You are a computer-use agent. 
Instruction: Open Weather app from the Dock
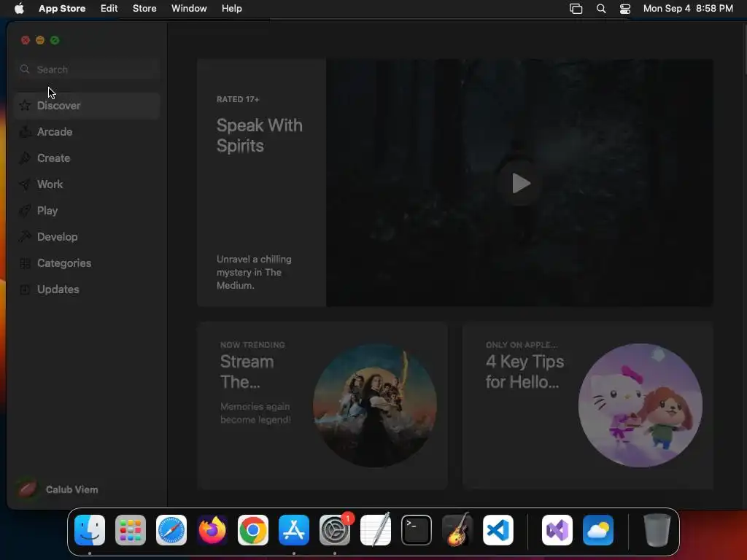pos(598,530)
